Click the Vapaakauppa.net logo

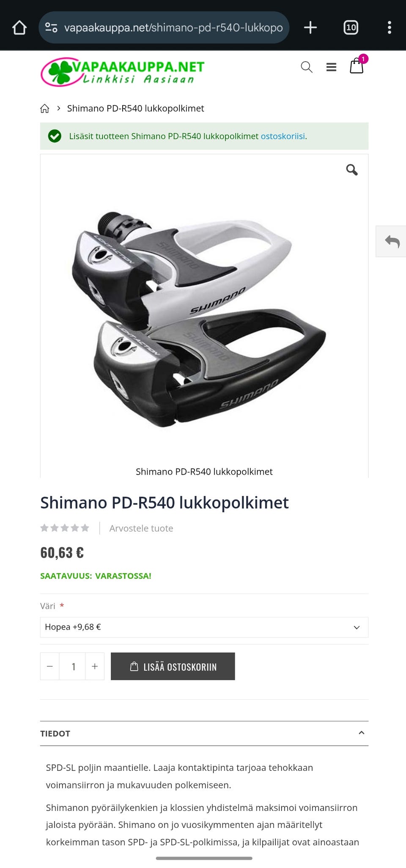point(123,72)
